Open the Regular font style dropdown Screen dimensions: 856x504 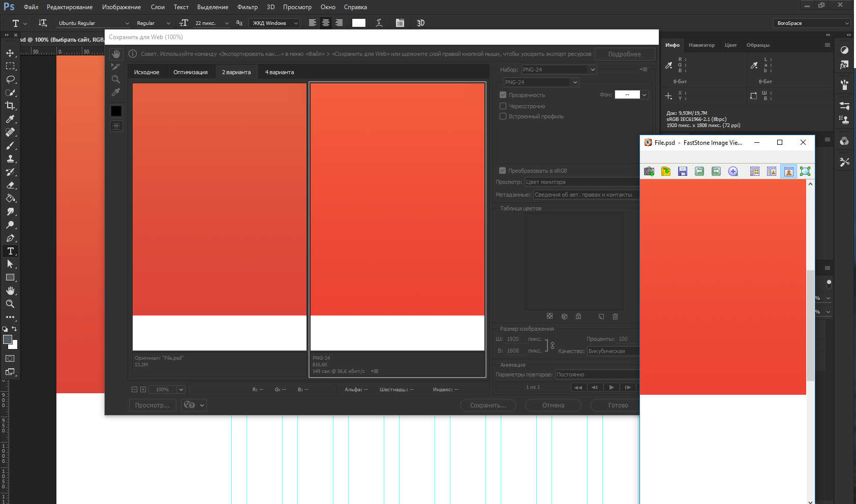(153, 23)
